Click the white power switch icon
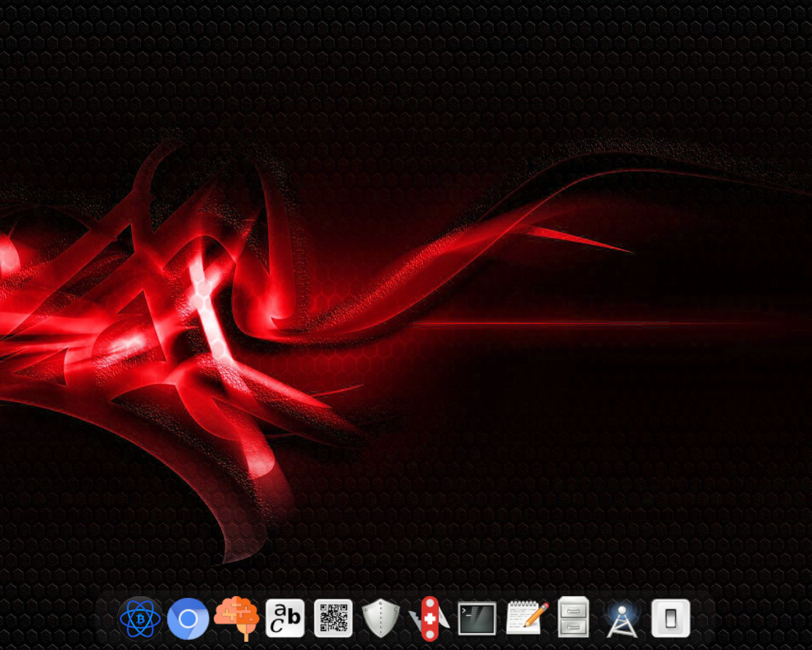The height and width of the screenshot is (650, 812). click(x=671, y=618)
